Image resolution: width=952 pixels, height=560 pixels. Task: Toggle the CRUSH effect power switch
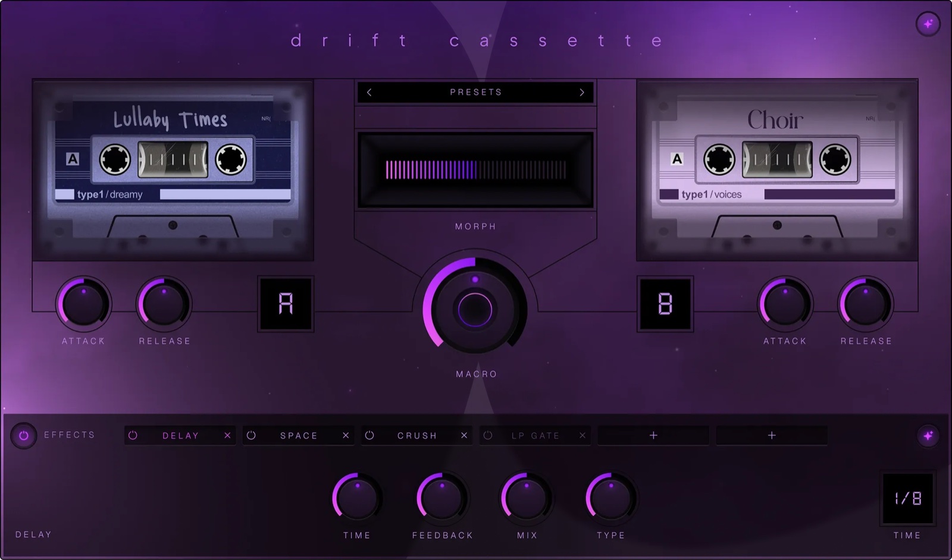point(369,436)
